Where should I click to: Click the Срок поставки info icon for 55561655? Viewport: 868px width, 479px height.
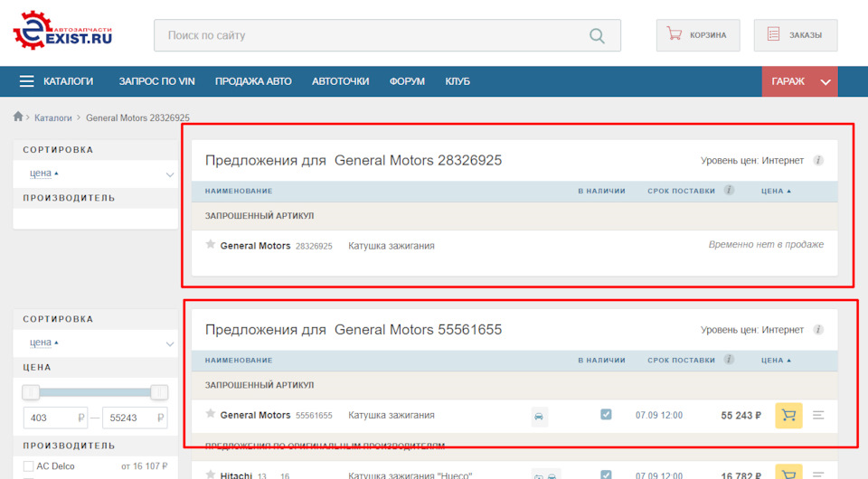729,360
